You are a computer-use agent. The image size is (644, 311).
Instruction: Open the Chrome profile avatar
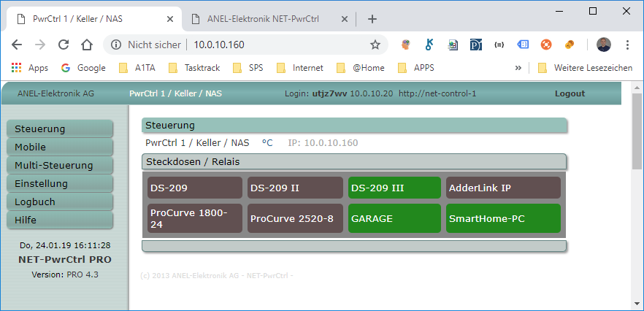604,45
